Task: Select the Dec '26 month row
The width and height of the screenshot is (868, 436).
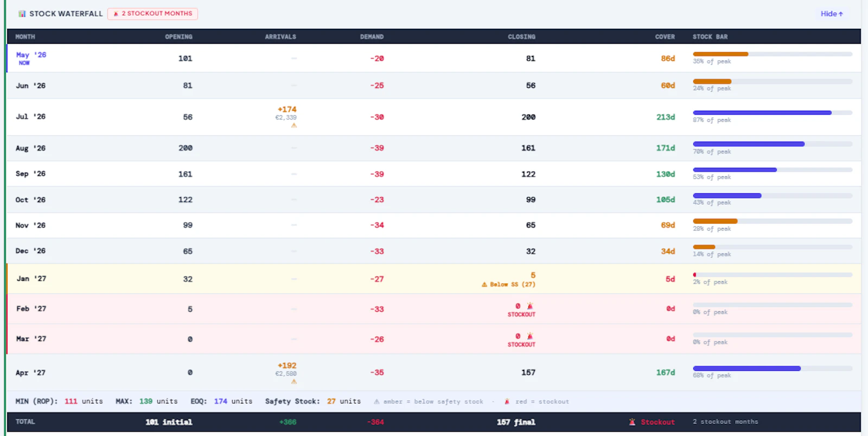Action: pyautogui.click(x=433, y=251)
